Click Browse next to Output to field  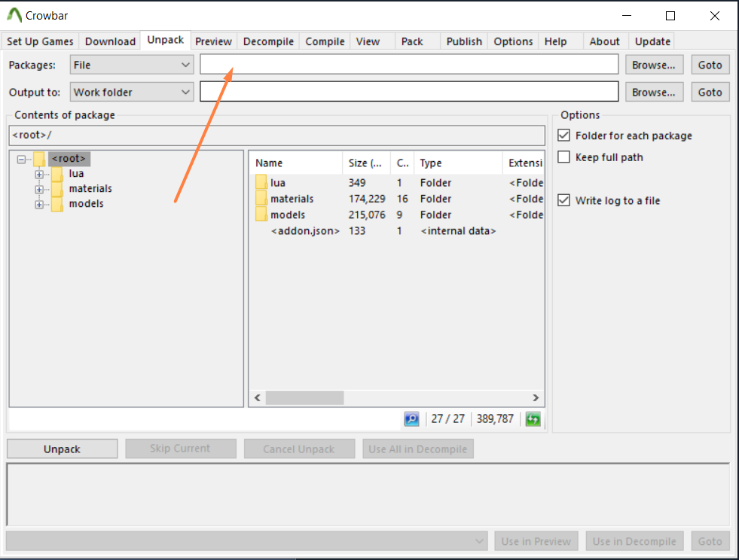pos(654,92)
